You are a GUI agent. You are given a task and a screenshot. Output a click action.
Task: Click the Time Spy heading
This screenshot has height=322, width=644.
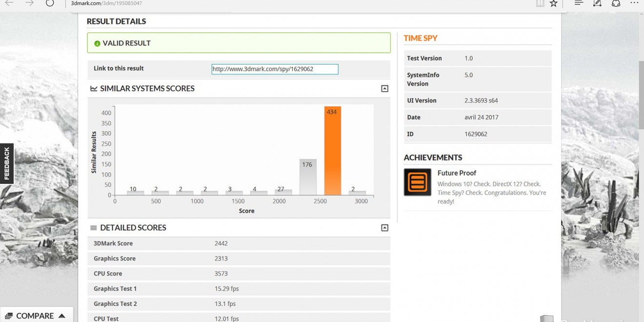tap(420, 38)
